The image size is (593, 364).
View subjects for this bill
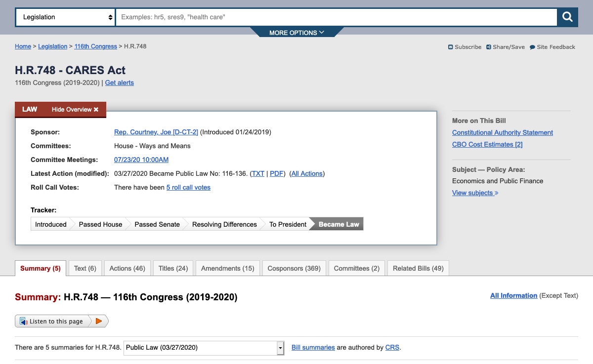point(475,193)
